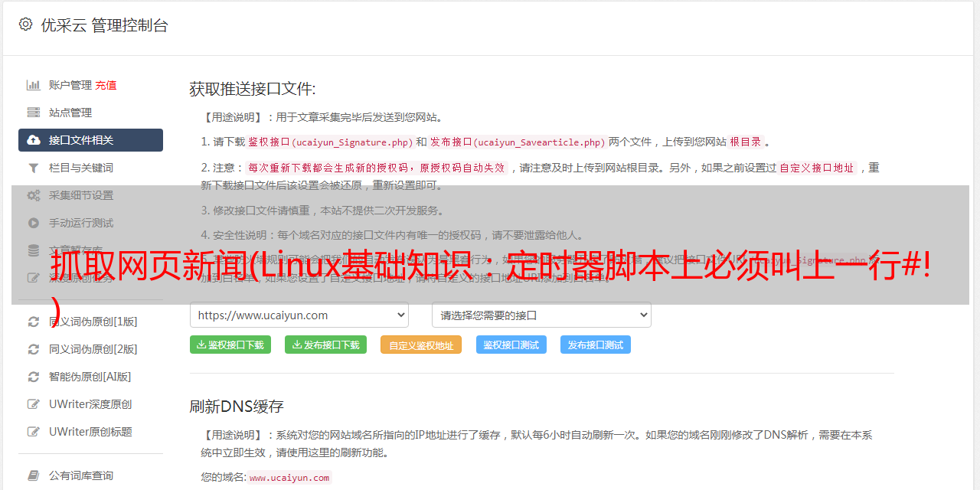Click the cloud icon in 接口文件相关
The width and height of the screenshot is (980, 490).
coord(34,140)
